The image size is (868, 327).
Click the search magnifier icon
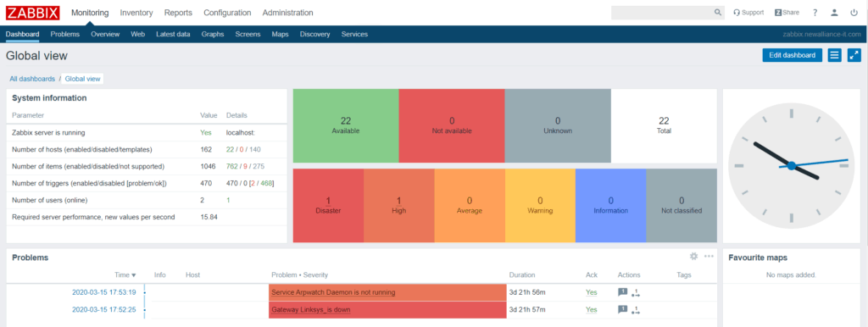717,12
